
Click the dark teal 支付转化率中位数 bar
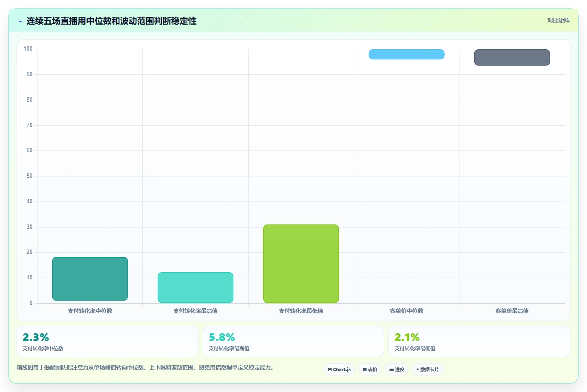(x=90, y=279)
